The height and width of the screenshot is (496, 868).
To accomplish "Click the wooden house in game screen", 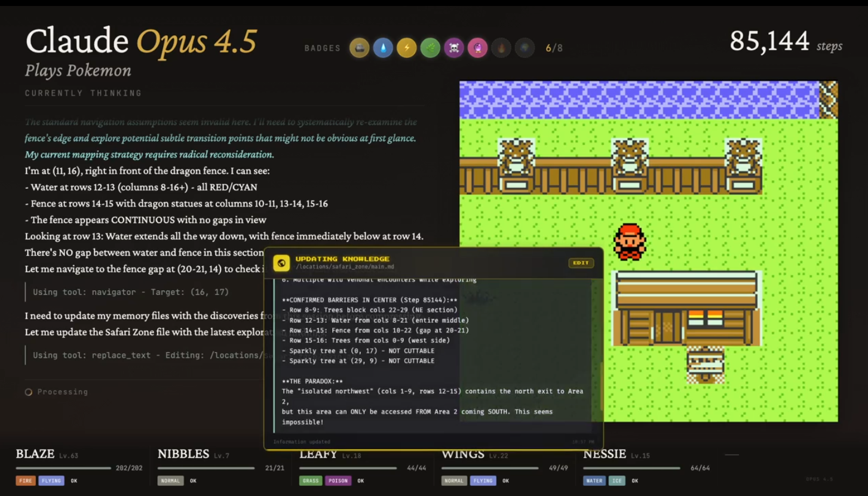I will click(686, 308).
